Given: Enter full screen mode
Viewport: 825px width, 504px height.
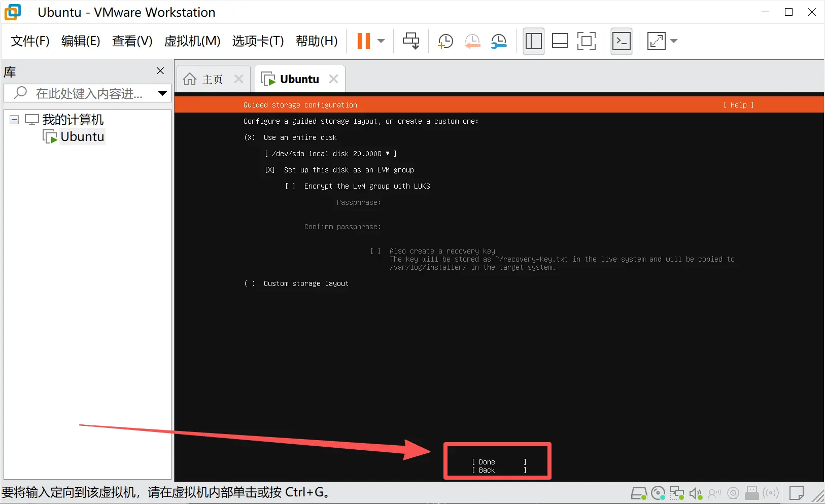Looking at the screenshot, I should pos(587,41).
